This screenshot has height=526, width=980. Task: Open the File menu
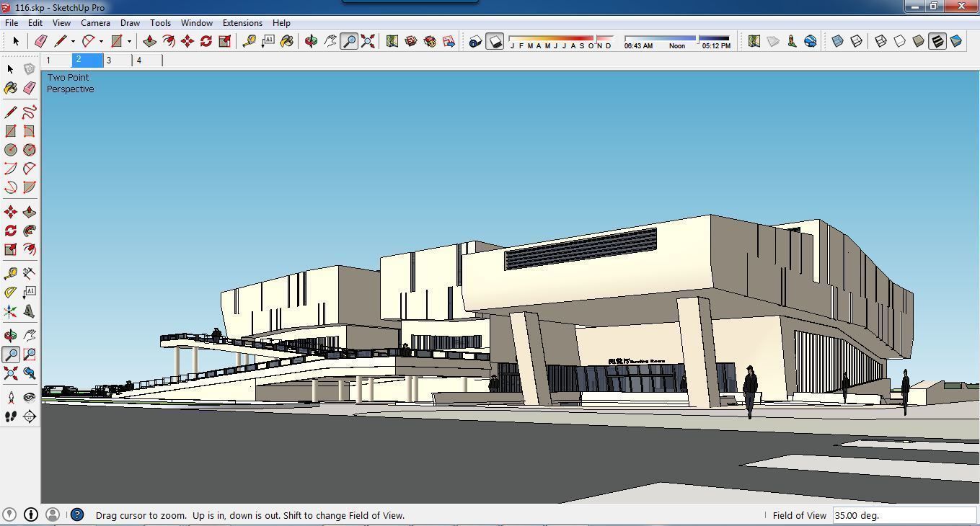[12, 22]
